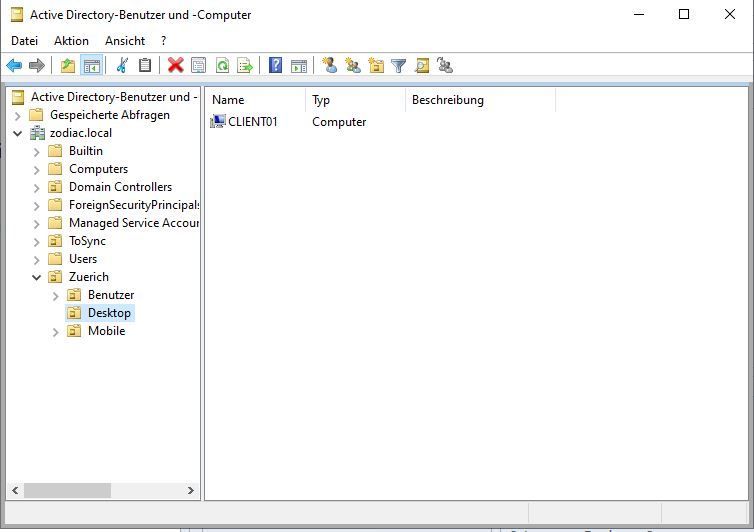Refresh the view with the green arrow icon
Image resolution: width=754 pixels, height=532 pixels.
coord(222,65)
